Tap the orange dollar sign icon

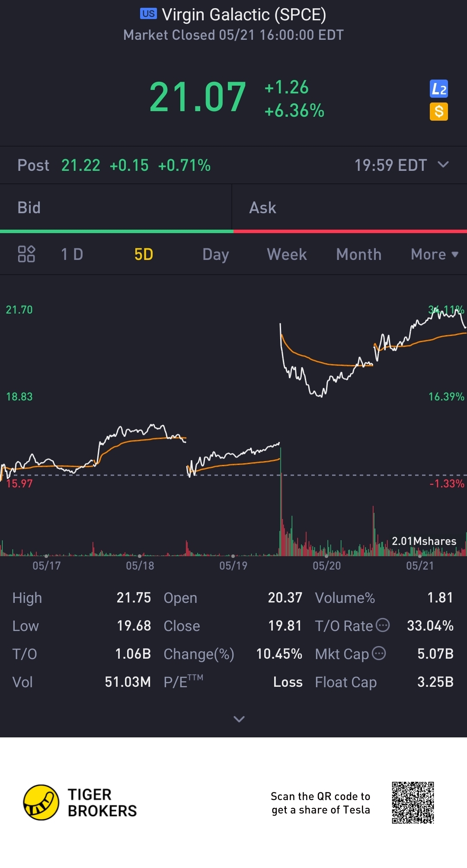[438, 112]
